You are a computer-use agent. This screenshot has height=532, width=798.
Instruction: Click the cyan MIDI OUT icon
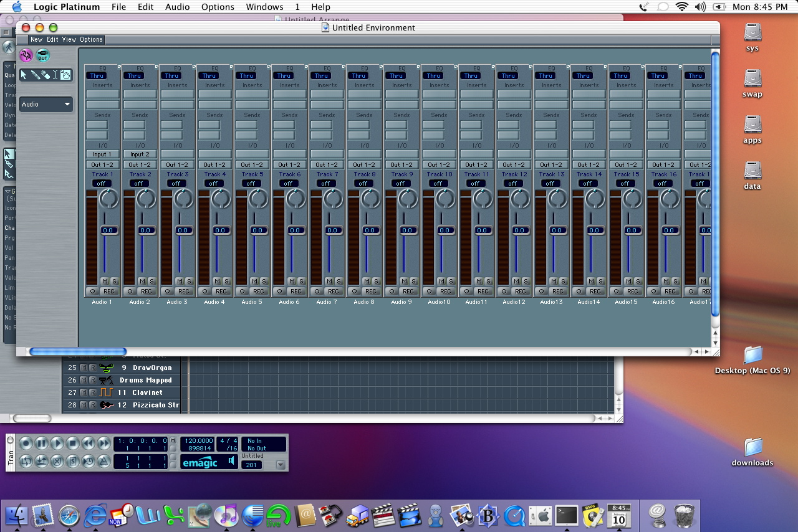pyautogui.click(x=42, y=56)
